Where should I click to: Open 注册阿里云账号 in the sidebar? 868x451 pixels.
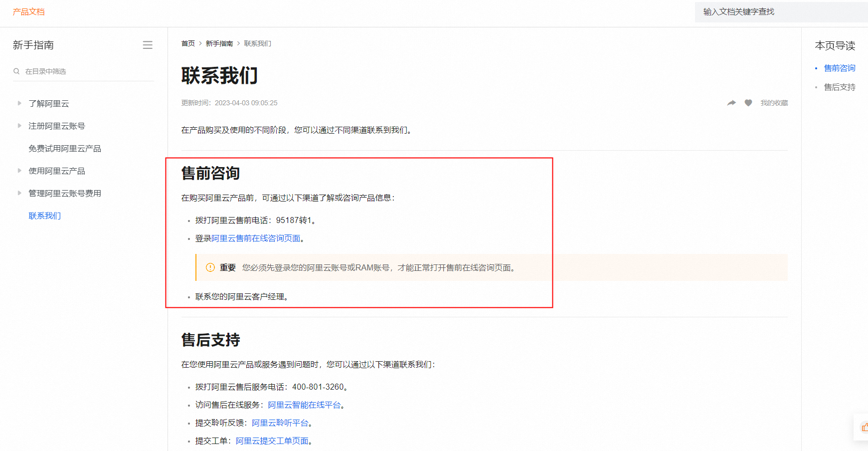[57, 126]
